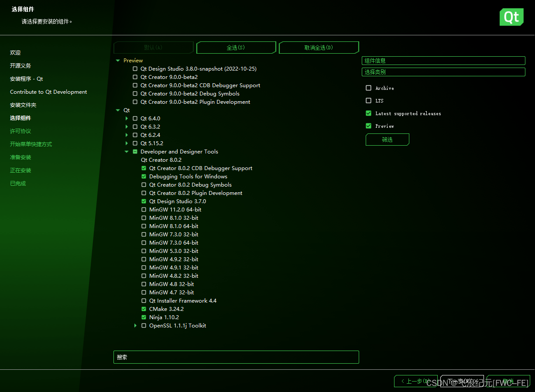The height and width of the screenshot is (392, 535).
Task: Select the Qt Creator 8.0.2 tree row
Action: click(161, 160)
